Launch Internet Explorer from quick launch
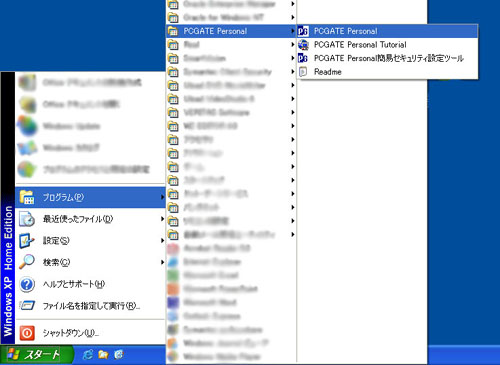This screenshot has width=500, height=365. [88, 355]
